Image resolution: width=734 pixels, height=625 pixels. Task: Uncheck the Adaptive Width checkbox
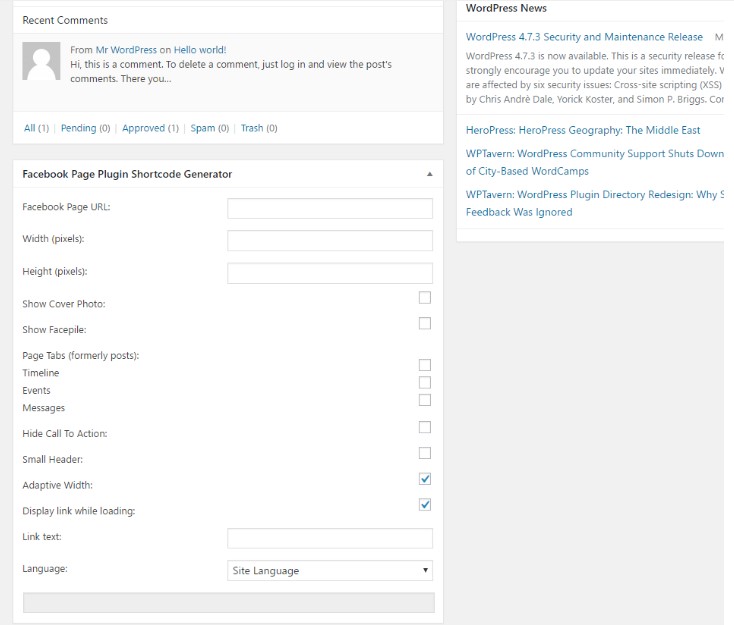(x=425, y=479)
